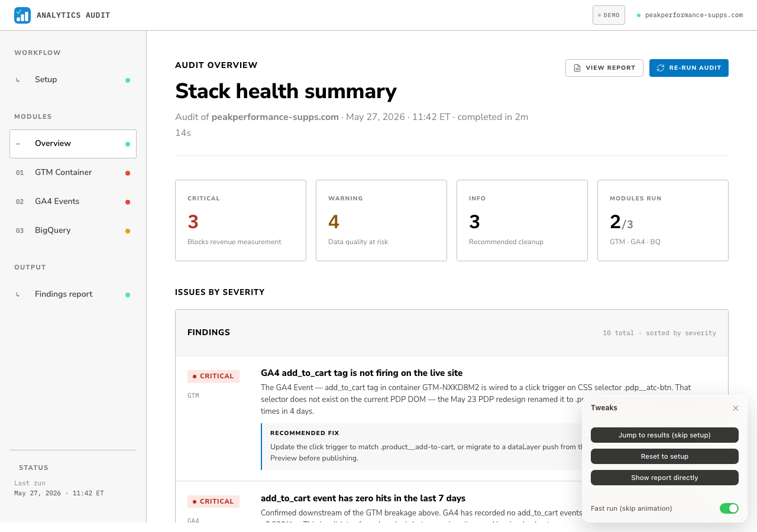
Task: Open the Findings report output
Action: pos(73,294)
